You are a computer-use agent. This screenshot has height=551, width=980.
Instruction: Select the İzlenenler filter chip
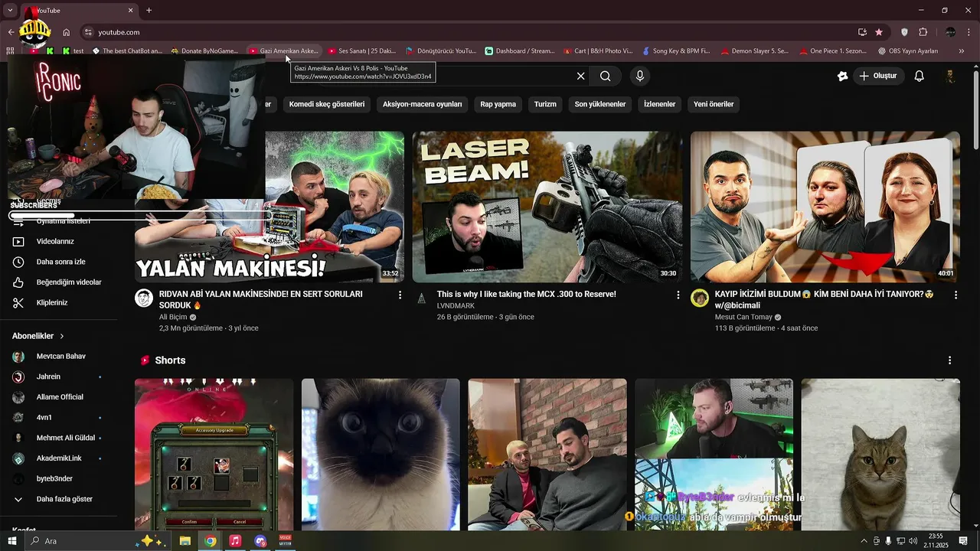click(x=659, y=104)
